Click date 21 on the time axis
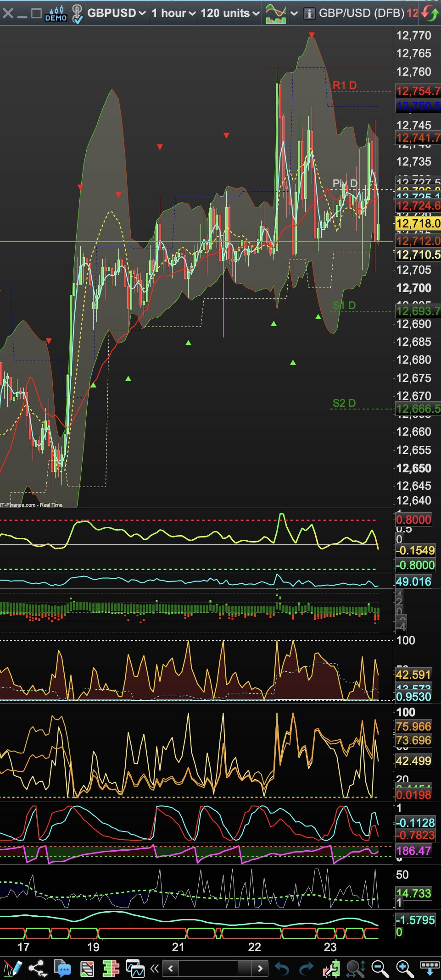Image resolution: width=441 pixels, height=980 pixels. 178,947
